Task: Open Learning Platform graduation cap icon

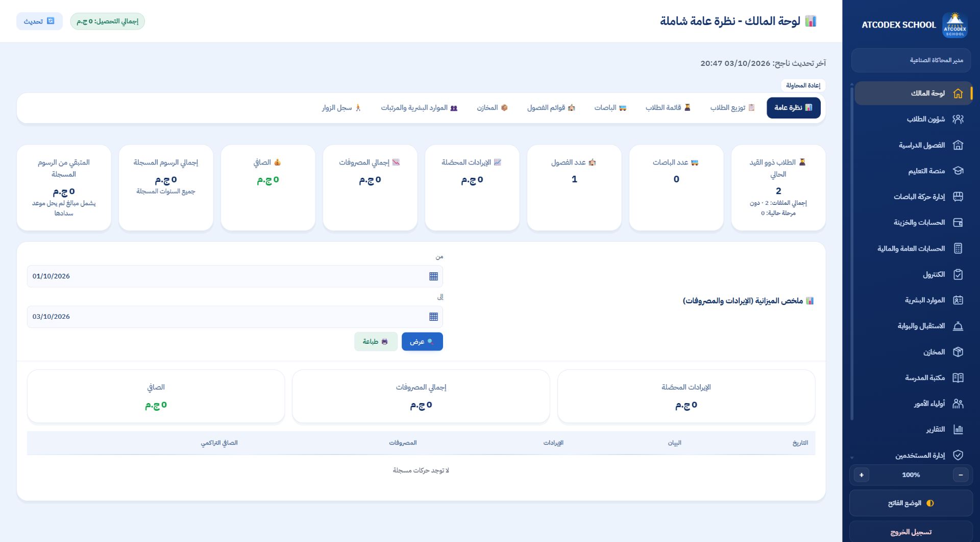Action: [958, 171]
